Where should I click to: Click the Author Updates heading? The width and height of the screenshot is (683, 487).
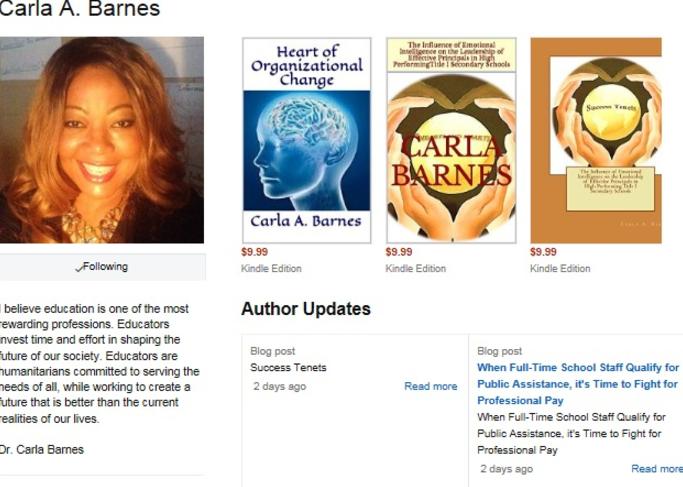tap(306, 309)
